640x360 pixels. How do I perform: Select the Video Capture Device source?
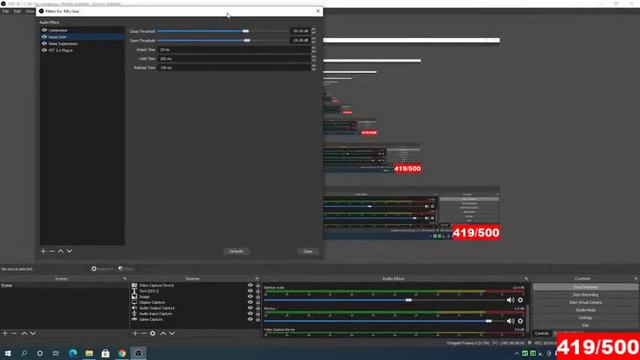(157, 285)
